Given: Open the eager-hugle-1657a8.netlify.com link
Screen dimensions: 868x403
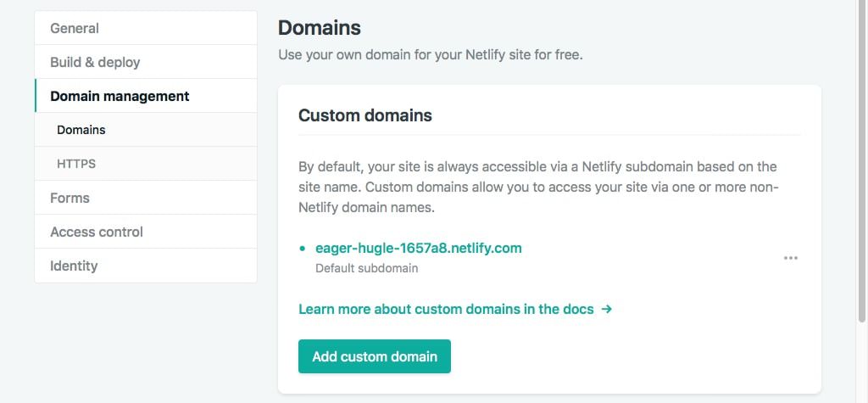Looking at the screenshot, I should pos(418,249).
